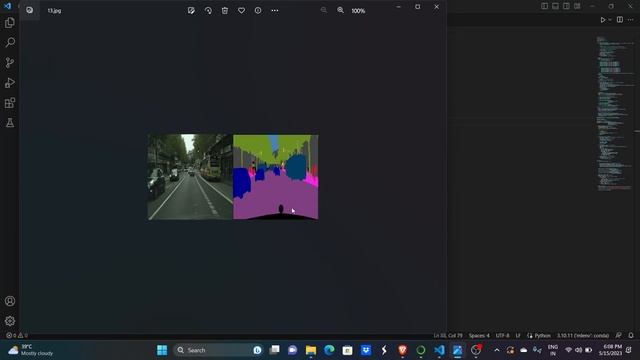Open Accounts icon in VS Code activity bar
Viewport: 640px width, 360px height.
[10, 301]
